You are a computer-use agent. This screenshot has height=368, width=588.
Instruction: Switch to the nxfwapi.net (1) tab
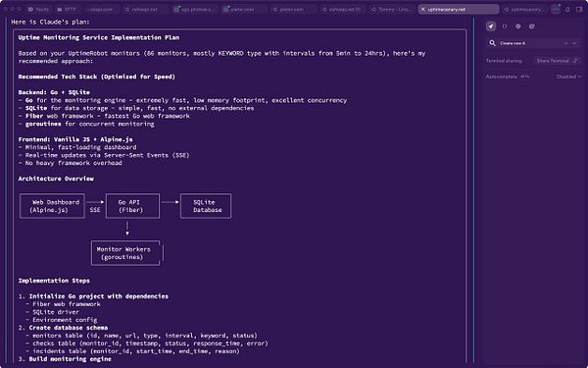click(342, 10)
